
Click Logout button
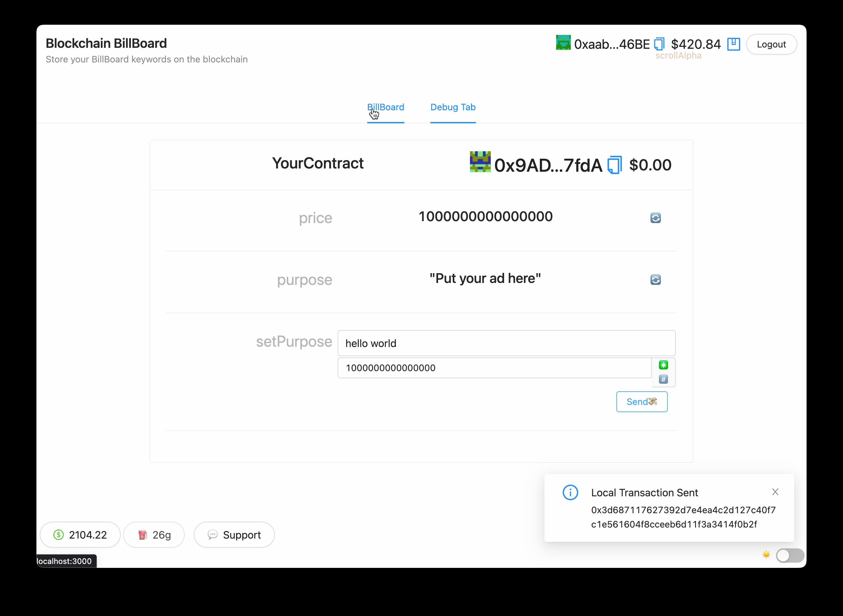pyautogui.click(x=772, y=44)
